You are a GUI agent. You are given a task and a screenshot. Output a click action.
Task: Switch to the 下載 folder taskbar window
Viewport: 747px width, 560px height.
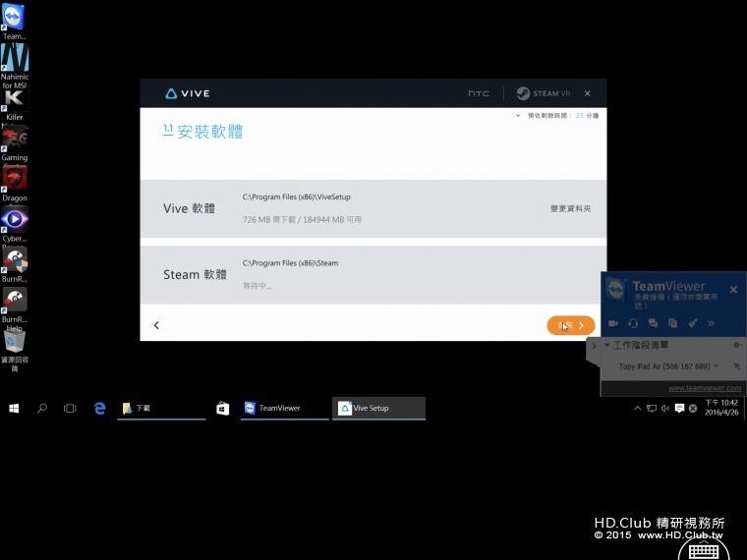point(161,408)
